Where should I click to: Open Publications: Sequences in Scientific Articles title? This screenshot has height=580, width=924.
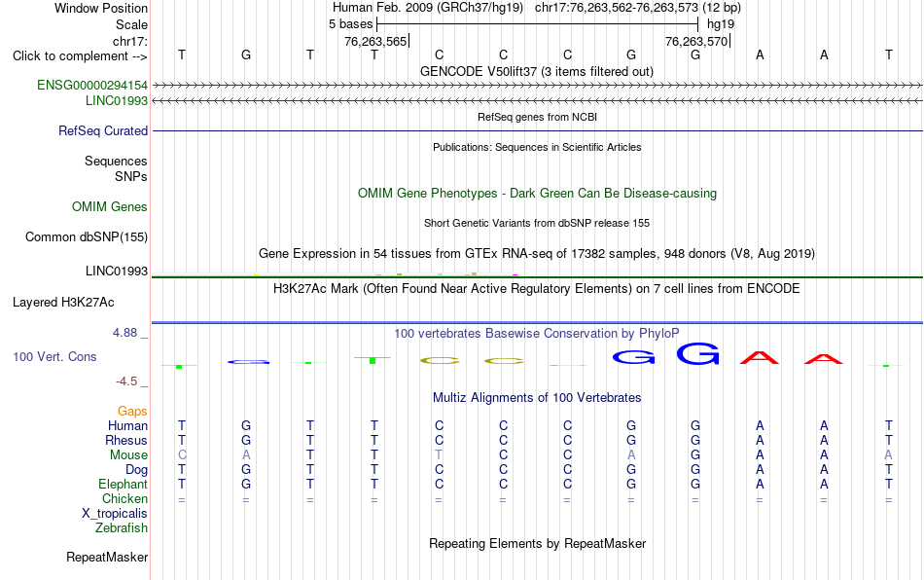537,147
